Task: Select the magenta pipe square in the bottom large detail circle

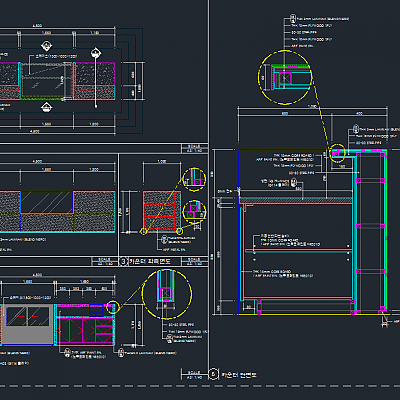Action: [166, 293]
